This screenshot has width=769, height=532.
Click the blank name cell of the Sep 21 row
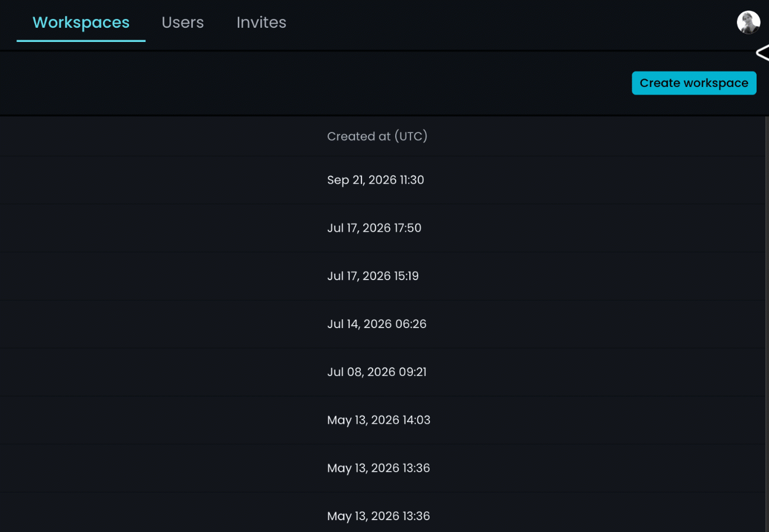point(160,180)
